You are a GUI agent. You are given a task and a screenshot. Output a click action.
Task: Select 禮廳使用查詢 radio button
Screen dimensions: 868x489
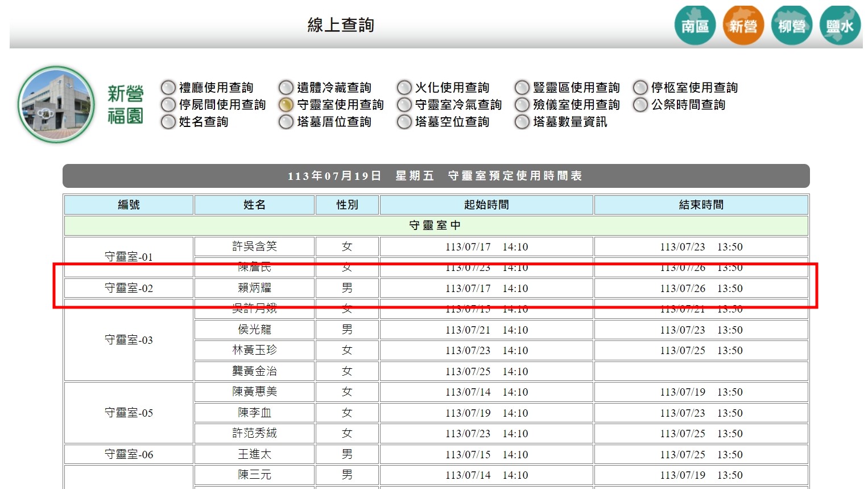[x=168, y=88]
